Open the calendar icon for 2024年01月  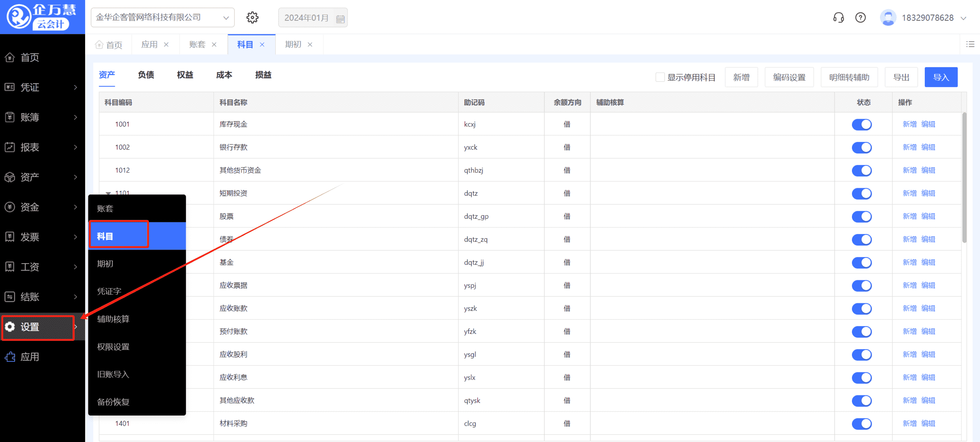[340, 18]
